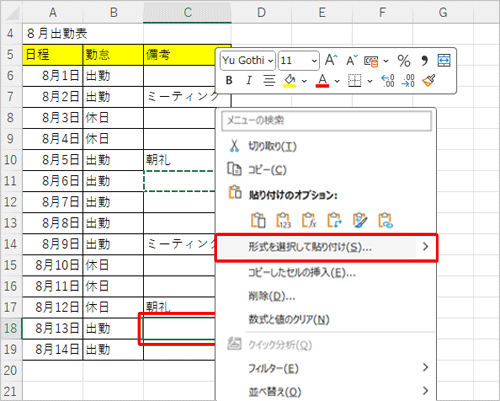Open 形式を選択して貼り付け(S) menu item
Viewport: 500px width, 401px height.
point(326,247)
